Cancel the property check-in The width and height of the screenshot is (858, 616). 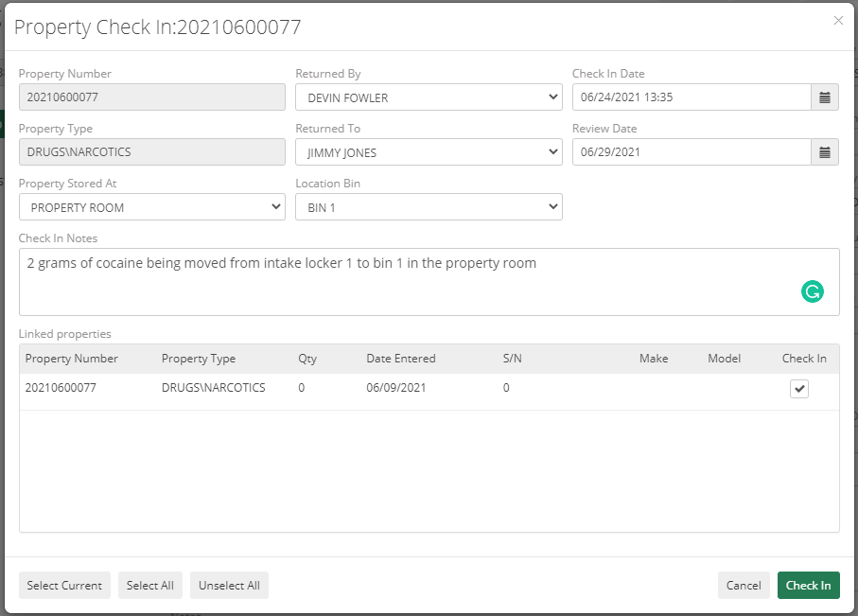(744, 585)
